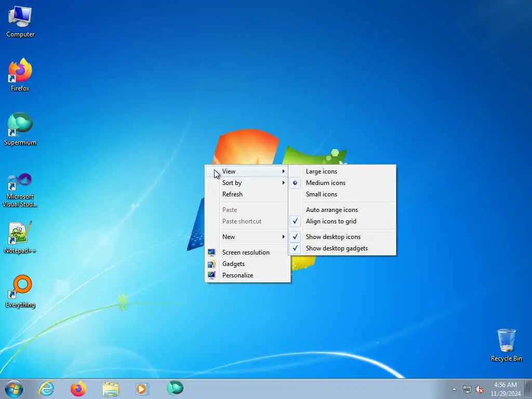The height and width of the screenshot is (399, 532).
Task: Select the Everything desktop shortcut
Action: click(20, 291)
